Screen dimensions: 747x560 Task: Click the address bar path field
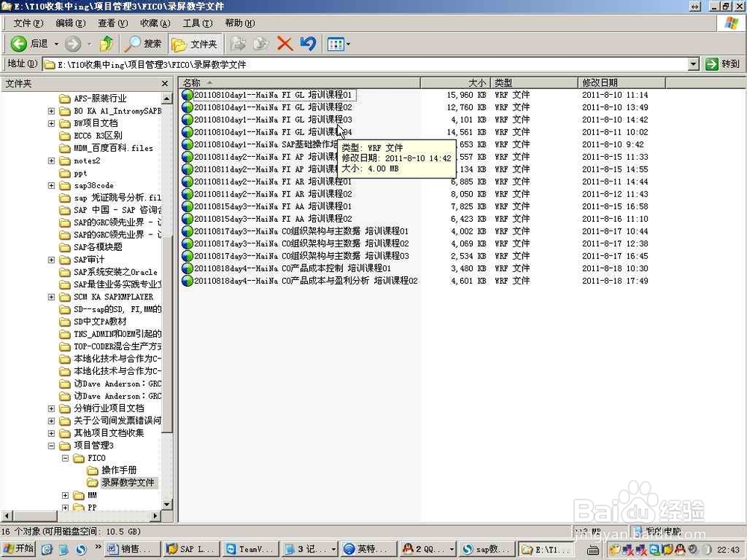click(365, 64)
